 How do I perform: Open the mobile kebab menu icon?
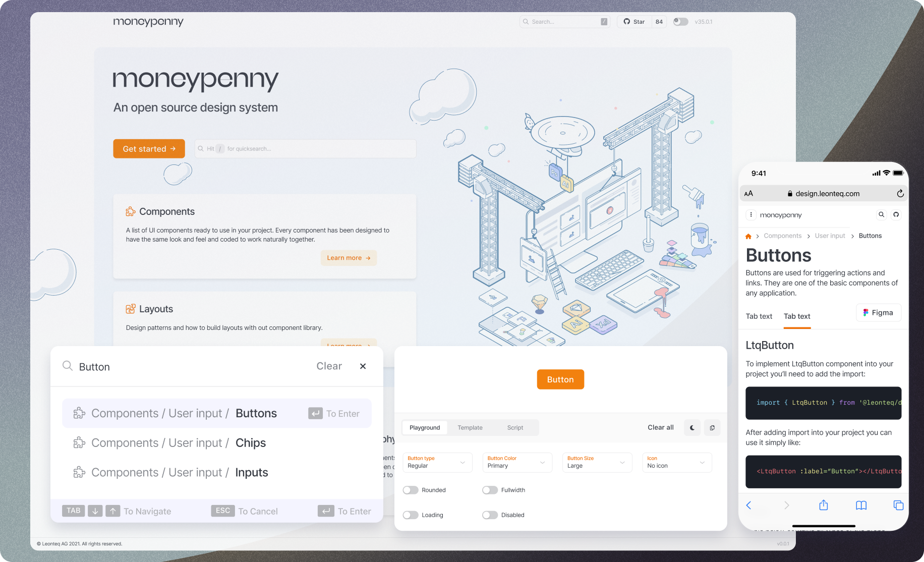(751, 214)
